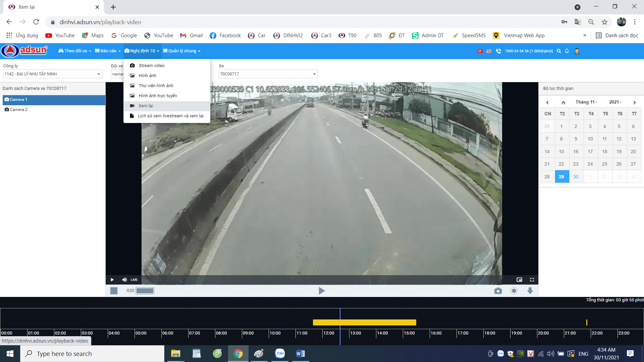Open Lịch sử xem livestream và xem lại
Viewport: 644px width, 362px height.
(x=170, y=116)
